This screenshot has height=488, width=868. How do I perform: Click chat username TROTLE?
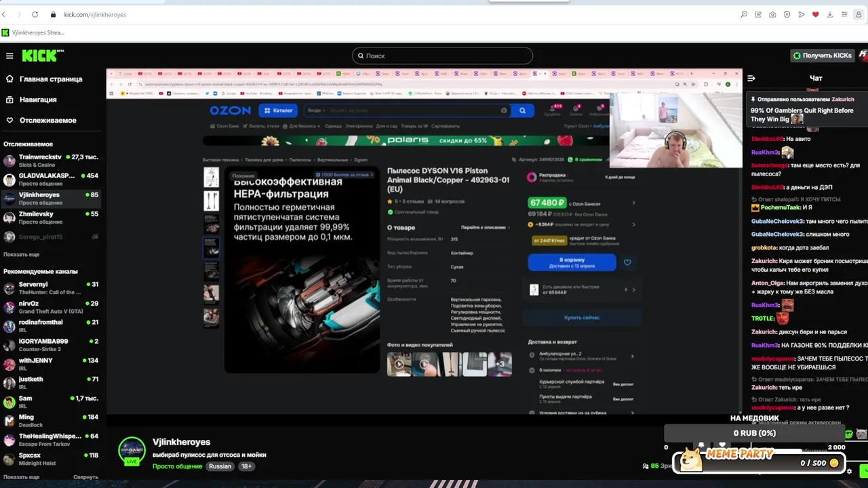tap(762, 319)
